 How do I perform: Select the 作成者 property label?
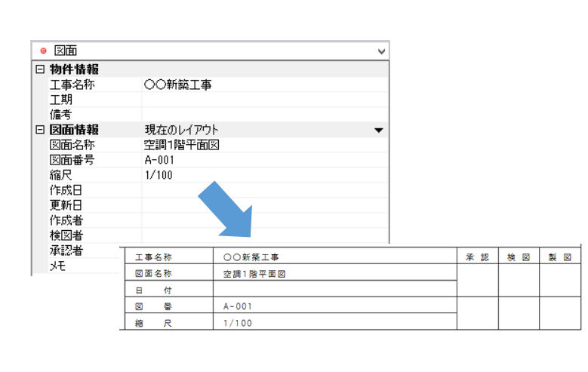[x=66, y=220]
